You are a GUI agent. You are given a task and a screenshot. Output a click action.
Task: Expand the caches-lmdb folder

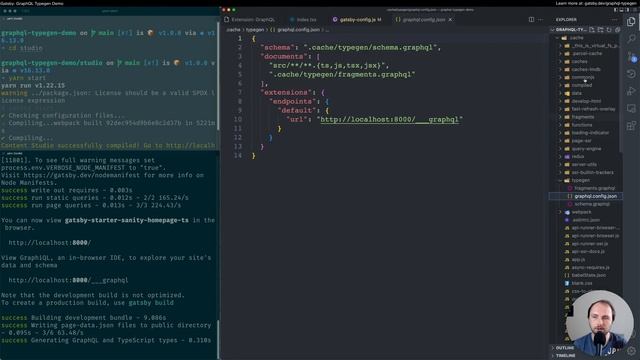pyautogui.click(x=585, y=69)
